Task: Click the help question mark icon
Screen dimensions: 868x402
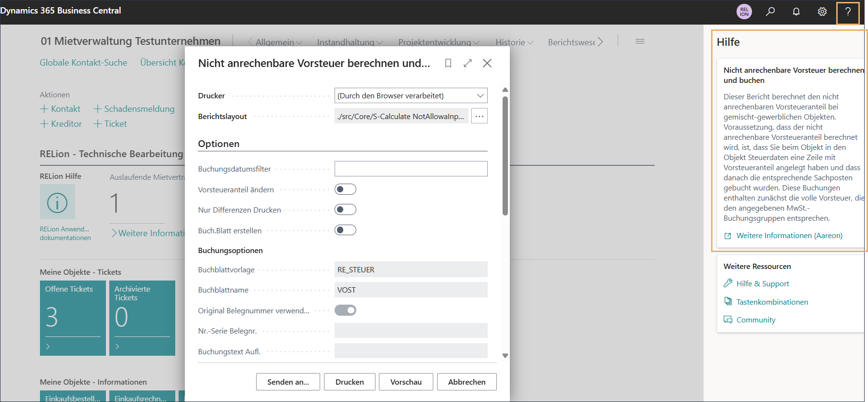Action: coord(848,12)
